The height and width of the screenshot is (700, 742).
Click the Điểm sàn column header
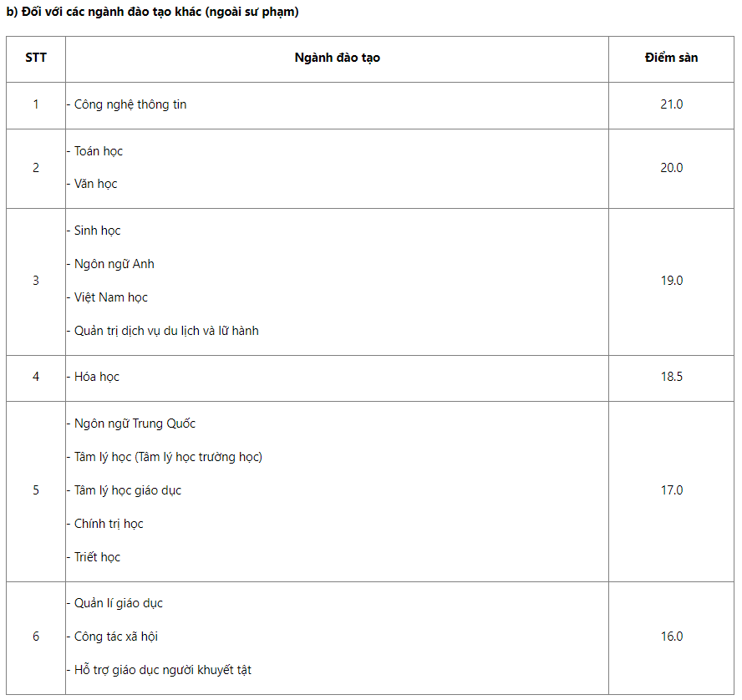tap(671, 58)
